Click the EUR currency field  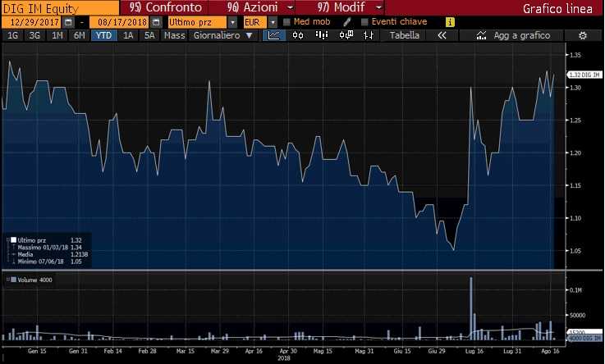pyautogui.click(x=255, y=22)
